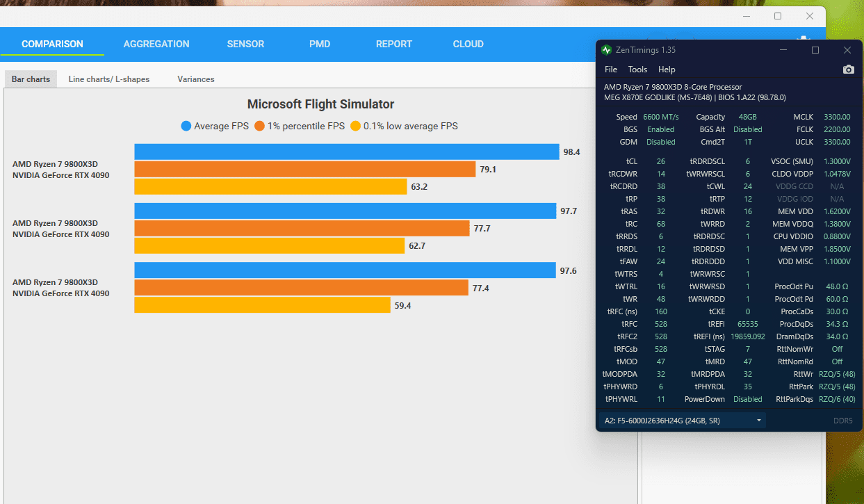
Task: Open the memory module A2 dropdown
Action: pyautogui.click(x=683, y=420)
